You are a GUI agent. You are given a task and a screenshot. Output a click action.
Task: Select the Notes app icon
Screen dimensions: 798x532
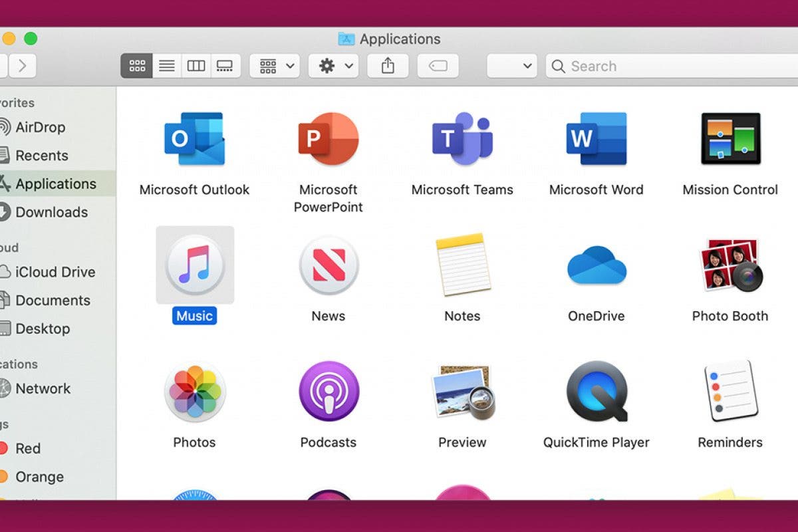[x=463, y=265]
